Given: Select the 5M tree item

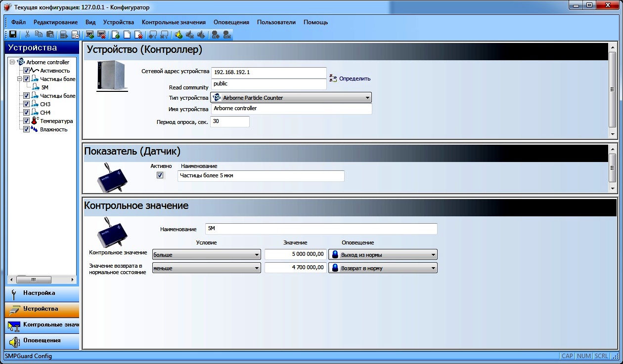Looking at the screenshot, I should pos(45,87).
